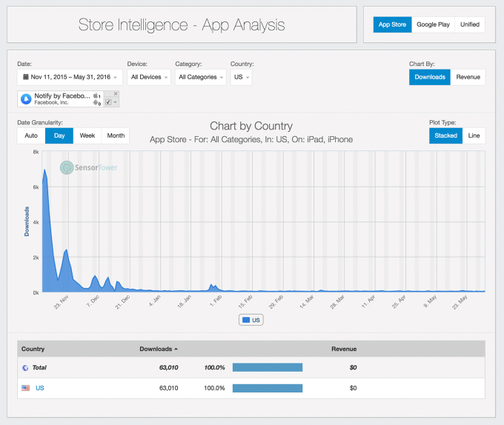
Task: Sort table by Downloads column arrow
Action: pyautogui.click(x=176, y=349)
